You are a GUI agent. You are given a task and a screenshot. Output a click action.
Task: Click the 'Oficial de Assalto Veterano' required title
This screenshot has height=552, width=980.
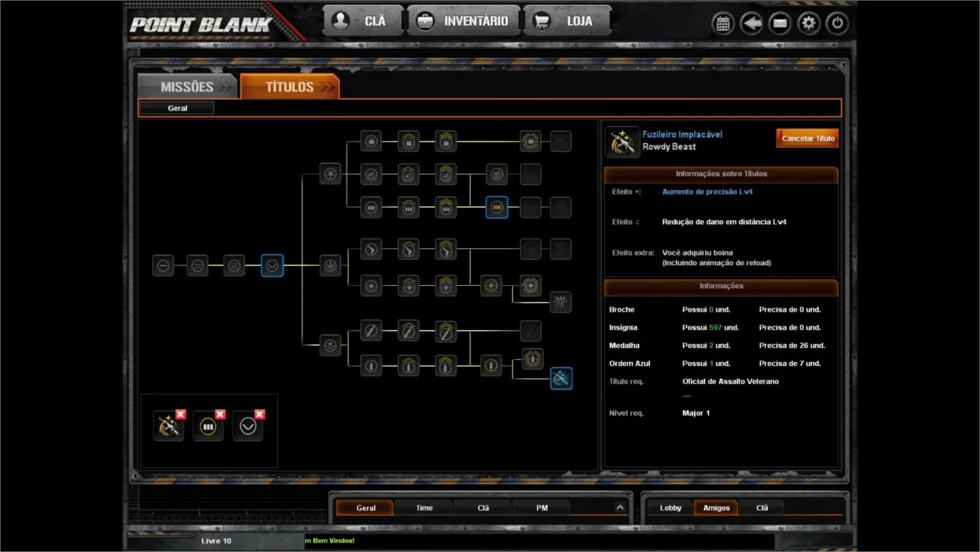[730, 382]
